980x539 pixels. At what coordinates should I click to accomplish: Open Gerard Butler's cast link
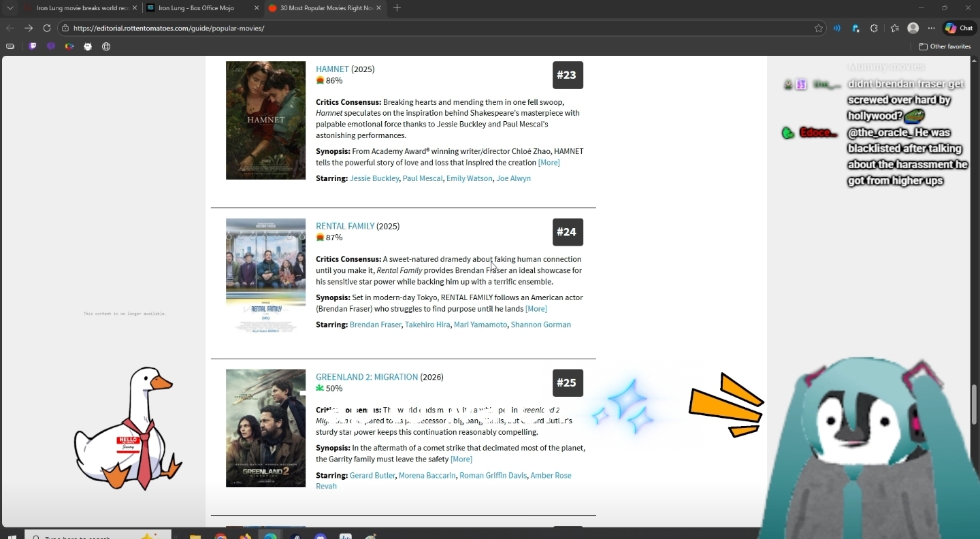click(x=372, y=476)
